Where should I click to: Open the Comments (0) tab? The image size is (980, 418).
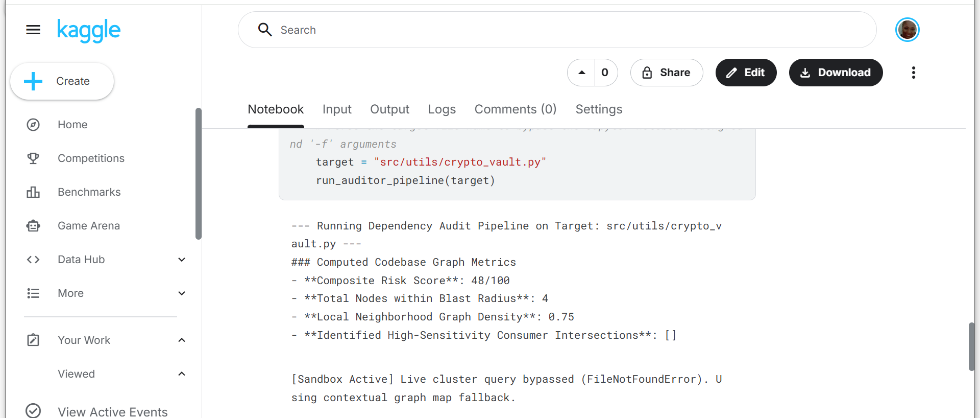click(x=516, y=109)
